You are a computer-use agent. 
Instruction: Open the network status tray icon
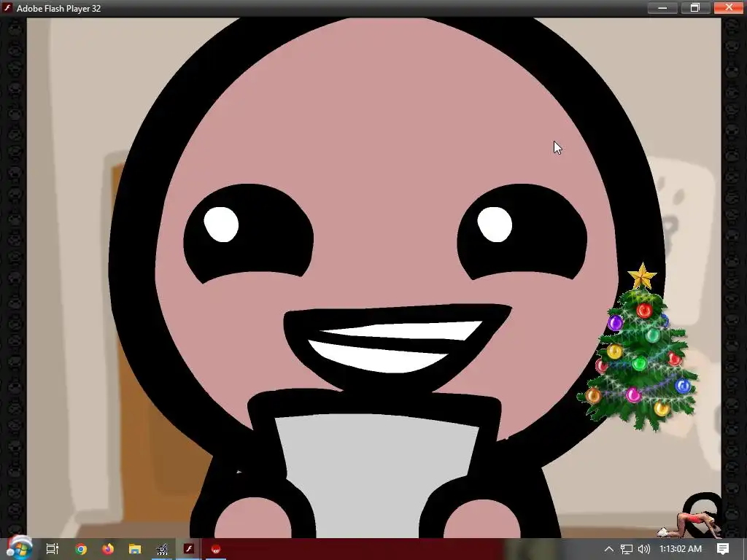click(x=627, y=549)
